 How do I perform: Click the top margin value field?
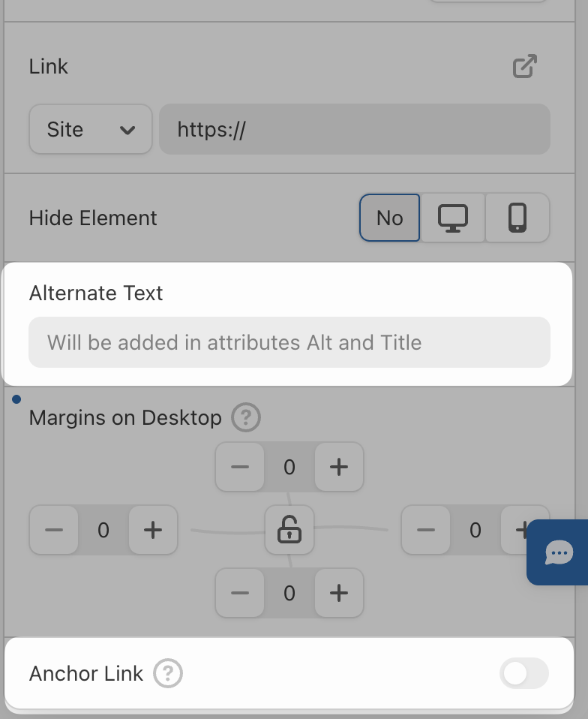pos(289,467)
